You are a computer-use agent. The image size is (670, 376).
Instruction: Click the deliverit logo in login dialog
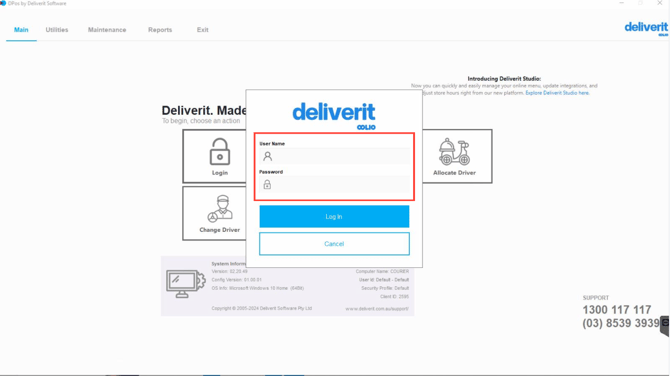click(334, 115)
